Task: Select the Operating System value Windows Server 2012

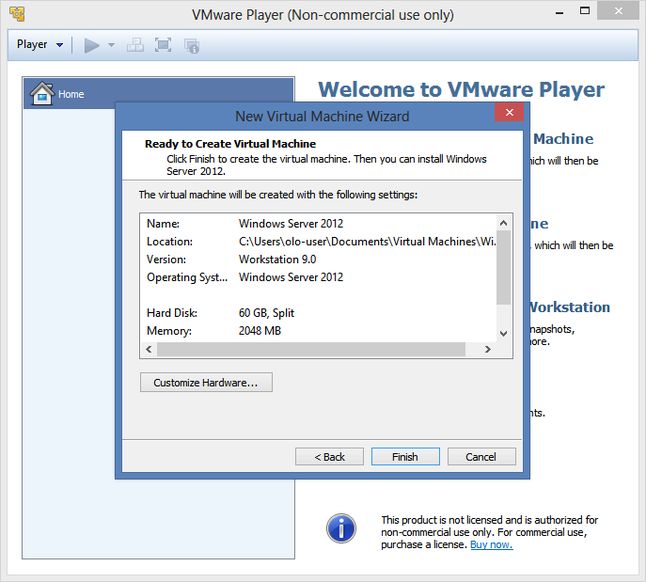Action: click(291, 277)
